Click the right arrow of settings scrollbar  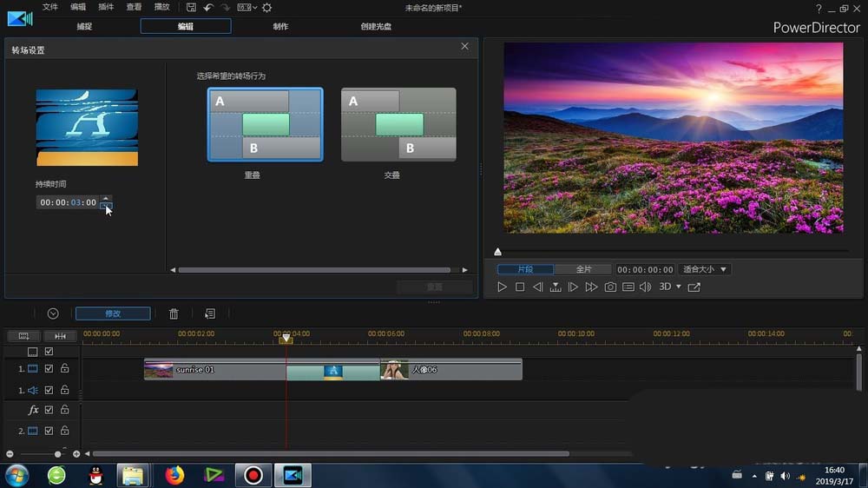pos(465,270)
